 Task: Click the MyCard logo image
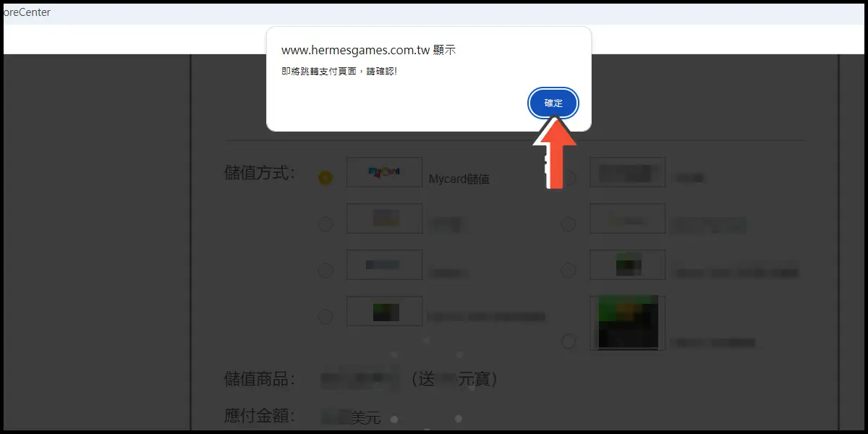384,172
